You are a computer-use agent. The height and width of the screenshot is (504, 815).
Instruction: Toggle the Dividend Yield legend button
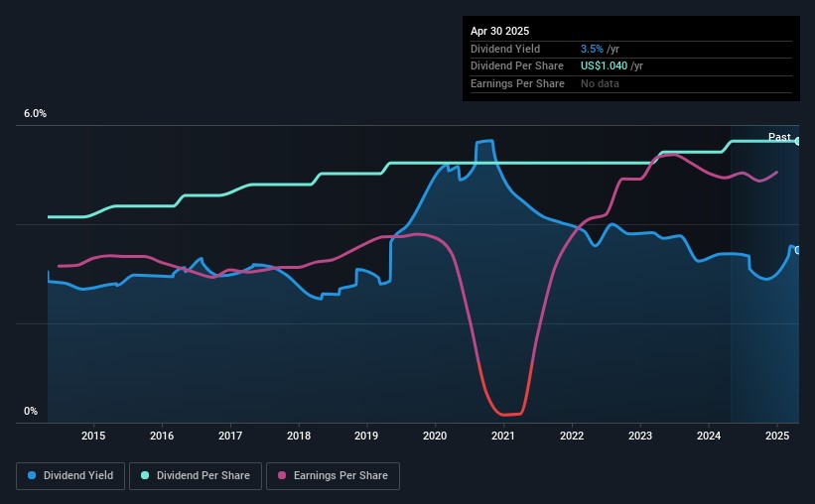[69, 476]
